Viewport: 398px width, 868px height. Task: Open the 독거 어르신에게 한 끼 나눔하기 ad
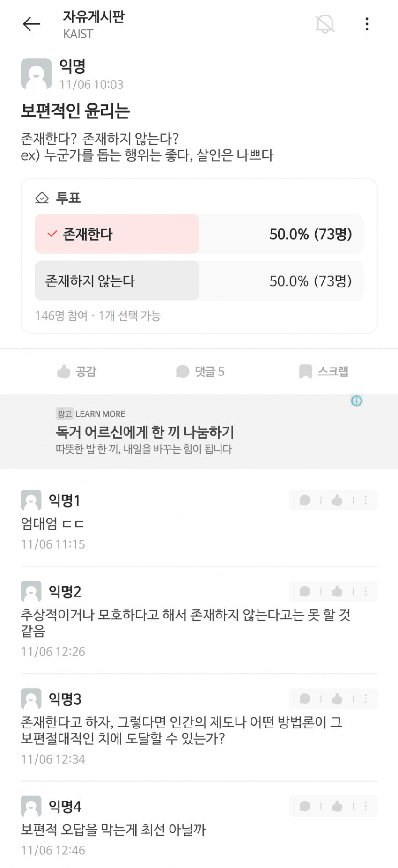[x=145, y=432]
